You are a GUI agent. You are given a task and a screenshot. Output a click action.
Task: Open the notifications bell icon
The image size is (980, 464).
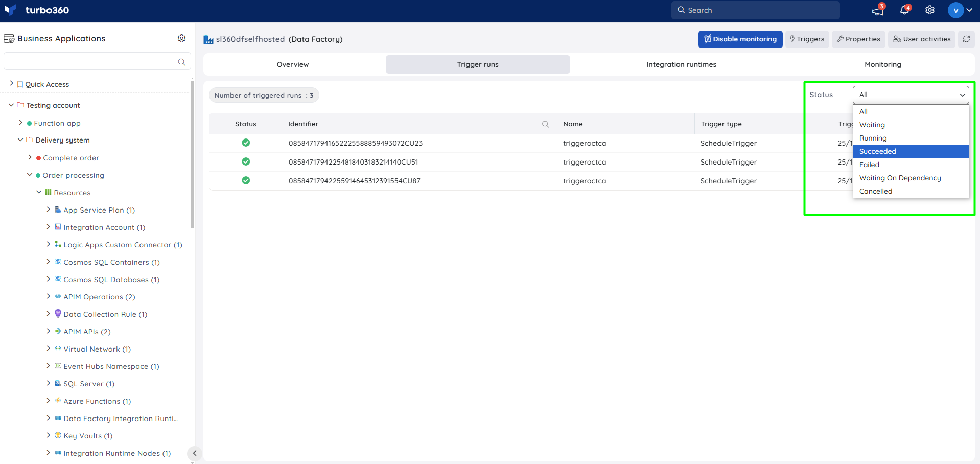904,10
